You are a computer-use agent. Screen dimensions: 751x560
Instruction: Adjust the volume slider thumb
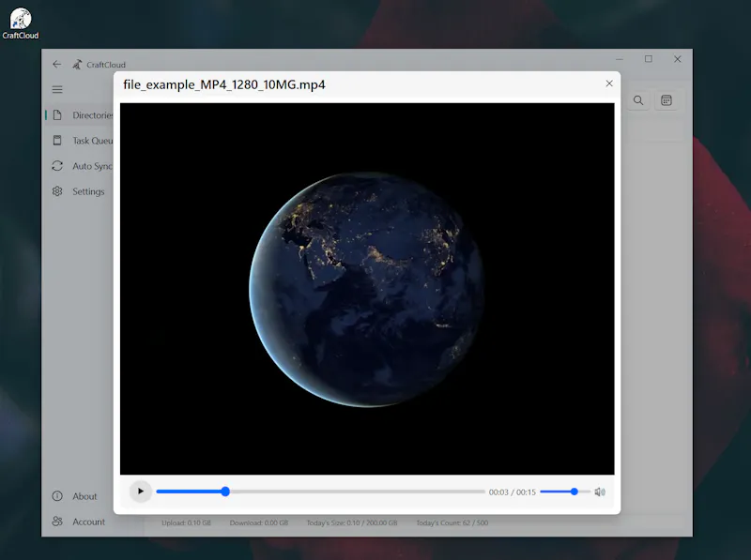tap(574, 492)
